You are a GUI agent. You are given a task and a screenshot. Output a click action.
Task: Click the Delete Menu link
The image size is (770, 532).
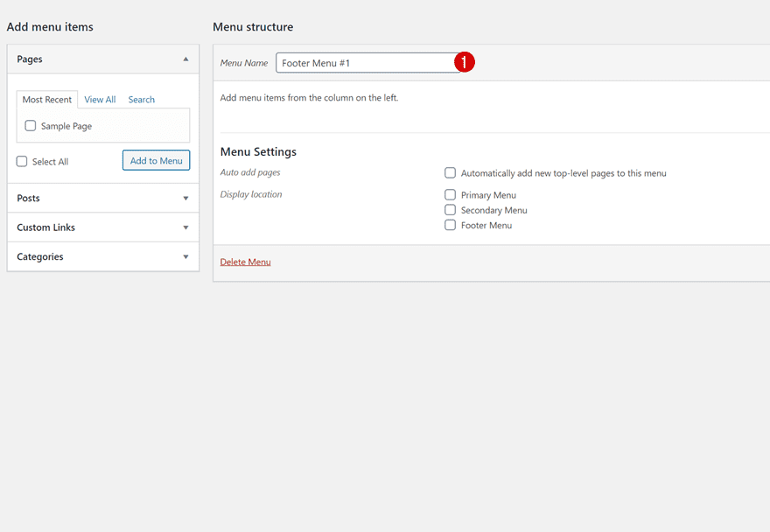245,262
